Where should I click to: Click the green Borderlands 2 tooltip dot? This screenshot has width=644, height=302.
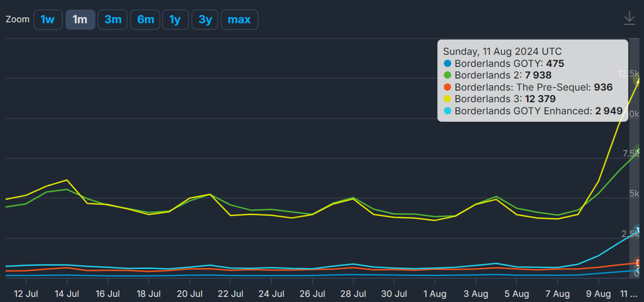pos(448,75)
